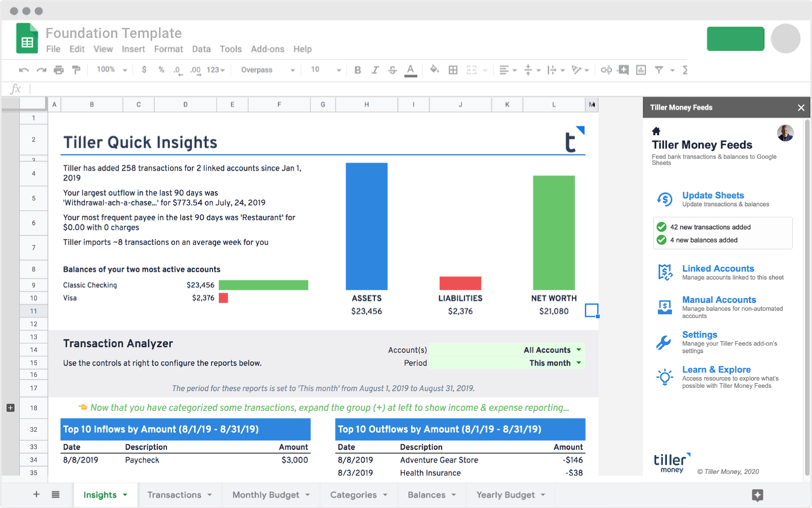
Task: Open the Overpass font dropdown
Action: pyautogui.click(x=268, y=70)
